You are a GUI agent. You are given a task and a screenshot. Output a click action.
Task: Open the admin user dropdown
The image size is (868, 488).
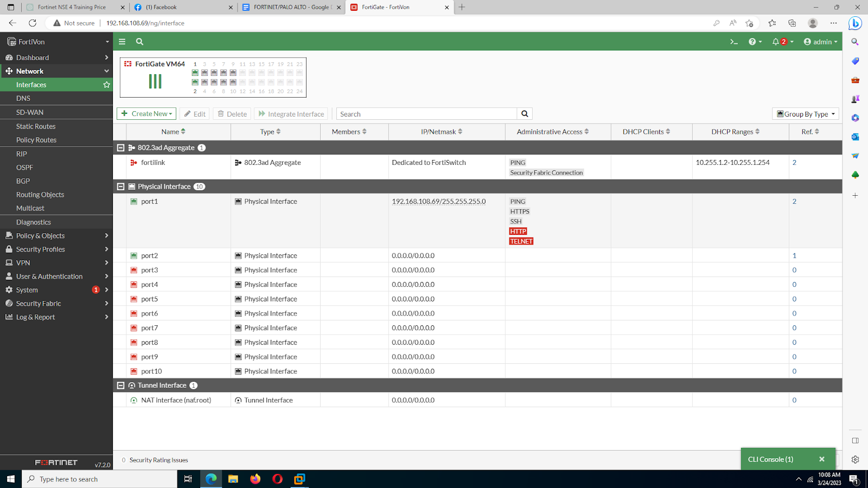pyautogui.click(x=820, y=42)
